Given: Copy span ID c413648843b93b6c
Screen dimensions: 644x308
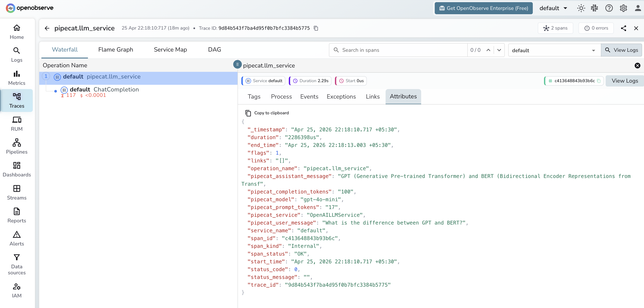Looking at the screenshot, I should point(599,81).
